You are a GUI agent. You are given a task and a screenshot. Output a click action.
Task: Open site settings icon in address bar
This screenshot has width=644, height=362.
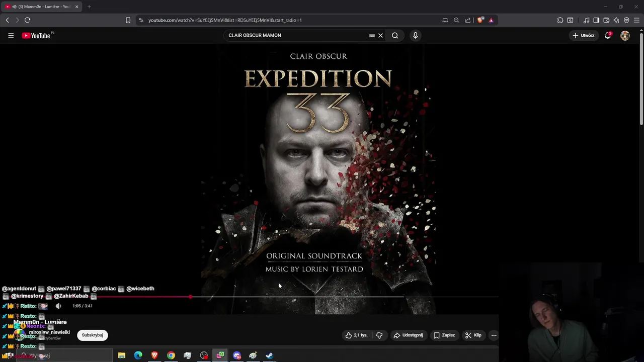[x=141, y=20]
